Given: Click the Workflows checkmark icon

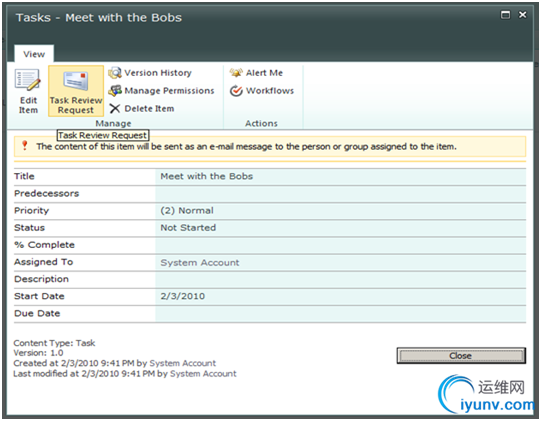Looking at the screenshot, I should coord(236,91).
